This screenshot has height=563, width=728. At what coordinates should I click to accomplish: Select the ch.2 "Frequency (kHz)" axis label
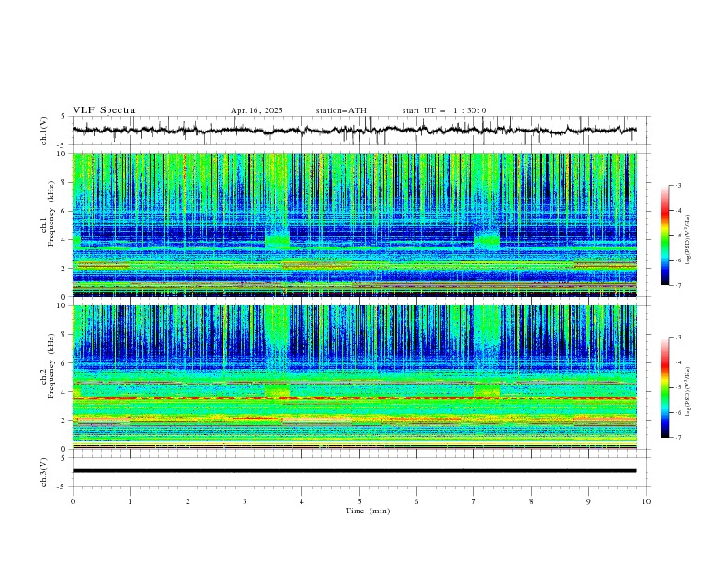pos(51,366)
